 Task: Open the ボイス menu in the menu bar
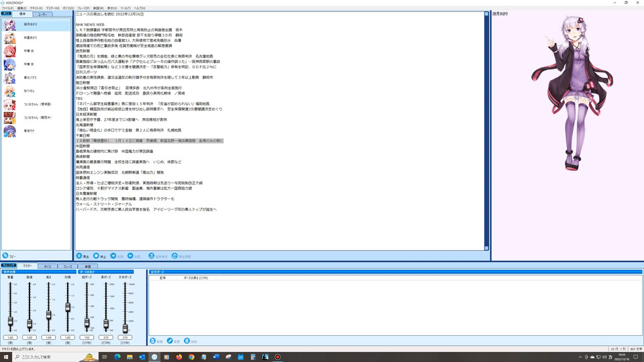[68, 8]
